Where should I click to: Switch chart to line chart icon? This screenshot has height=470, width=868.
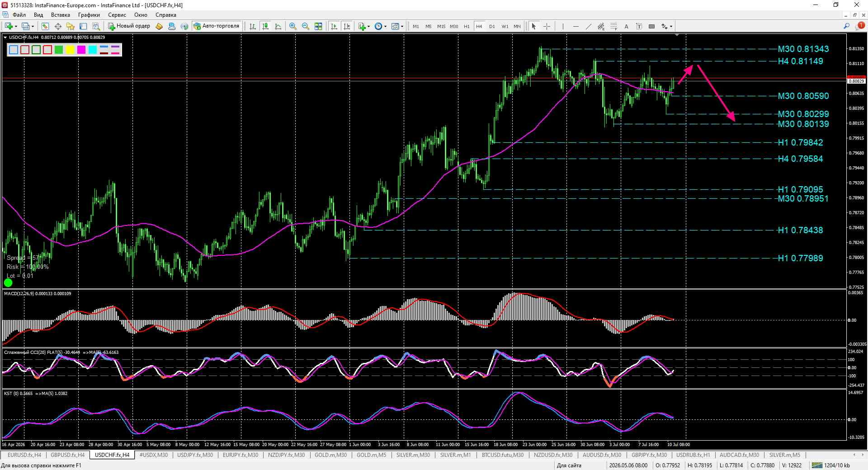(x=278, y=26)
